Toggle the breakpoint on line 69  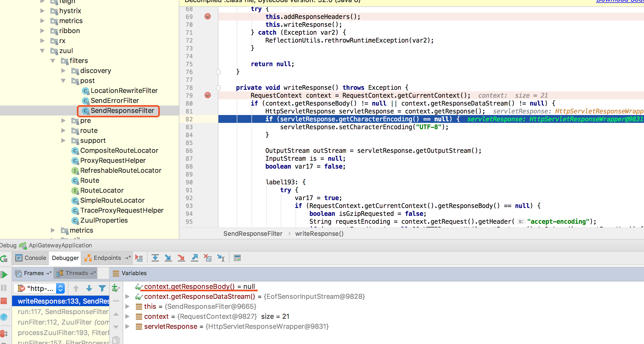click(208, 16)
